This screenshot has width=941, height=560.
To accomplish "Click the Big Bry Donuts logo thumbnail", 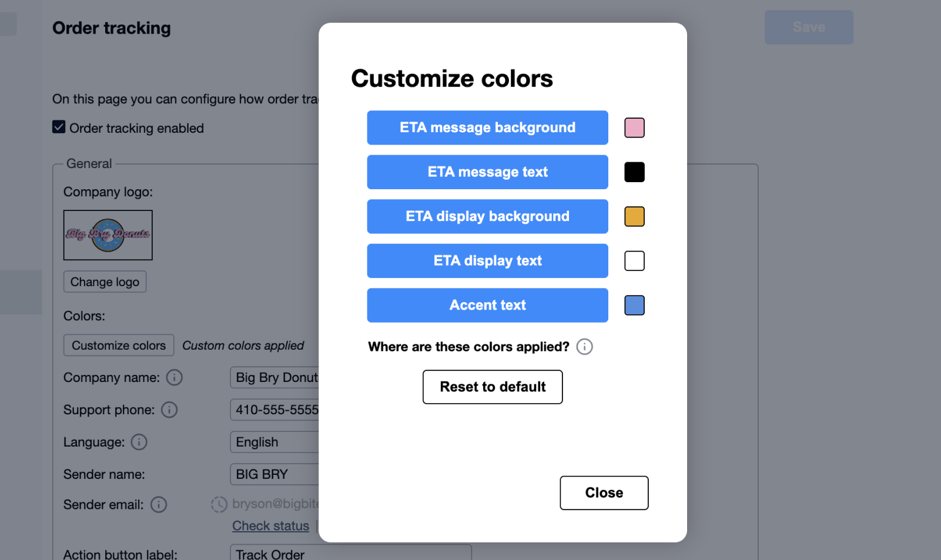I will 108,235.
